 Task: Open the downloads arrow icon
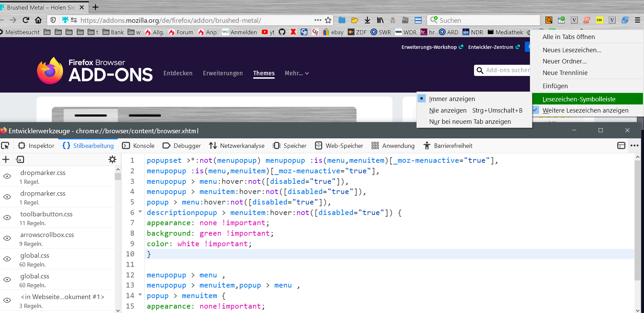[x=367, y=20]
